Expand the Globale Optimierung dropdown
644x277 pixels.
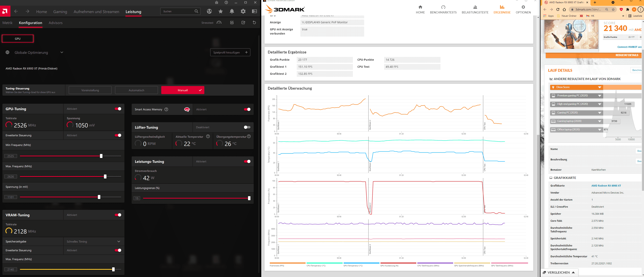click(x=62, y=52)
